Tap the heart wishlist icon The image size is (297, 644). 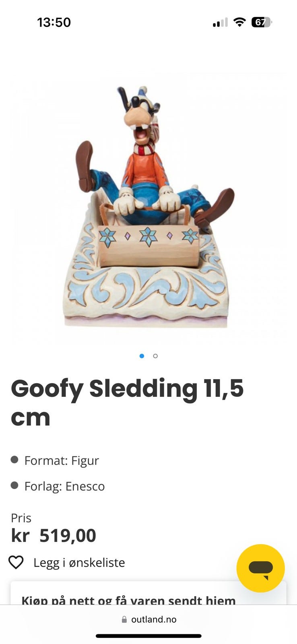tap(16, 562)
